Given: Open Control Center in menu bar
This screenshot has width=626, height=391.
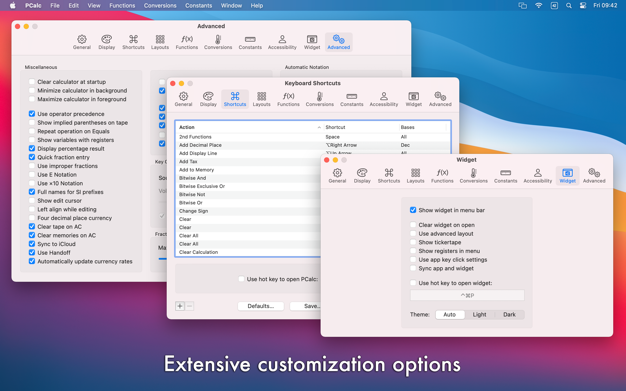Looking at the screenshot, I should pyautogui.click(x=583, y=6).
